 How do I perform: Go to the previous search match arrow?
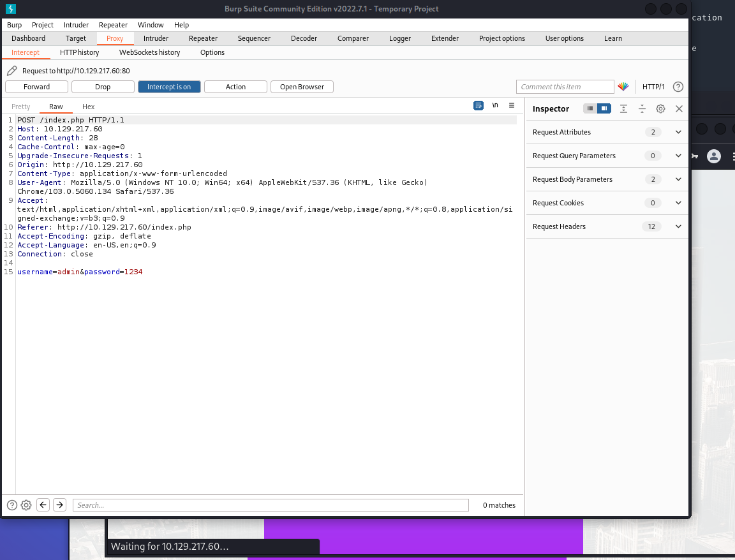click(x=43, y=505)
